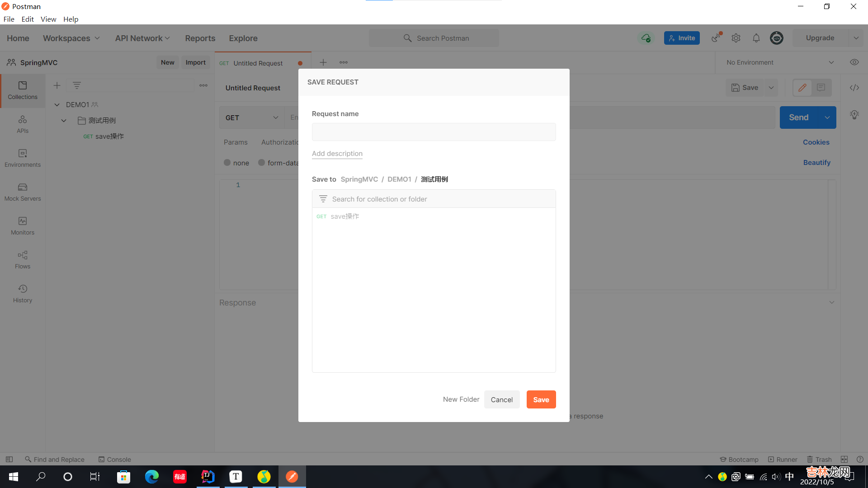Click the Add description link
The image size is (868, 488).
point(337,154)
